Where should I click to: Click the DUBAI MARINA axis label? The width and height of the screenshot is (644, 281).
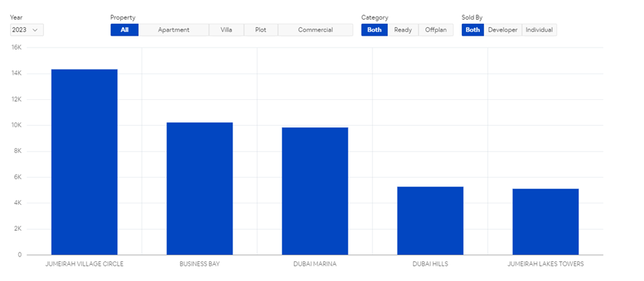pyautogui.click(x=315, y=264)
